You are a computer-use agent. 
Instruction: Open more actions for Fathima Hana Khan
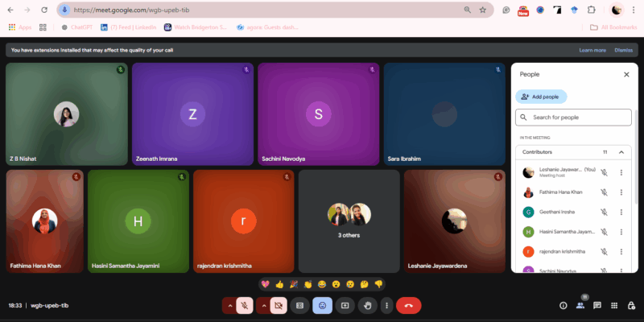pyautogui.click(x=621, y=192)
